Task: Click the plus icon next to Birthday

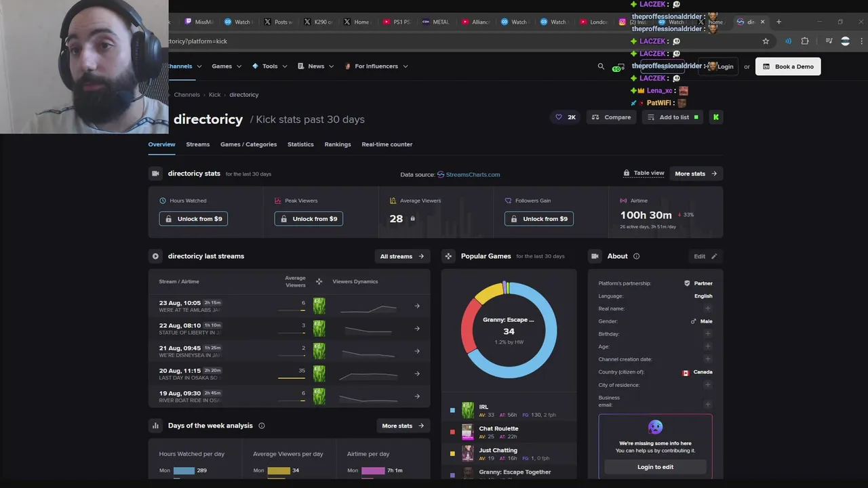Action: [708, 333]
